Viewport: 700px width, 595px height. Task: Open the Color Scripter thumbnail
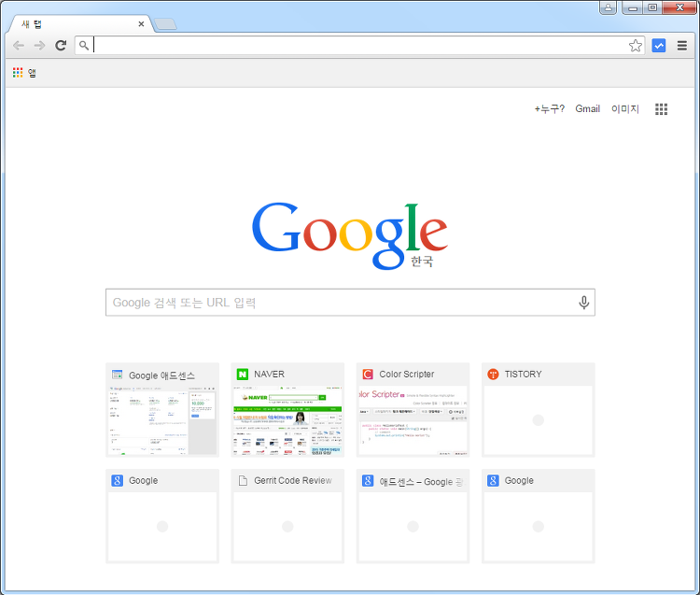[413, 420]
